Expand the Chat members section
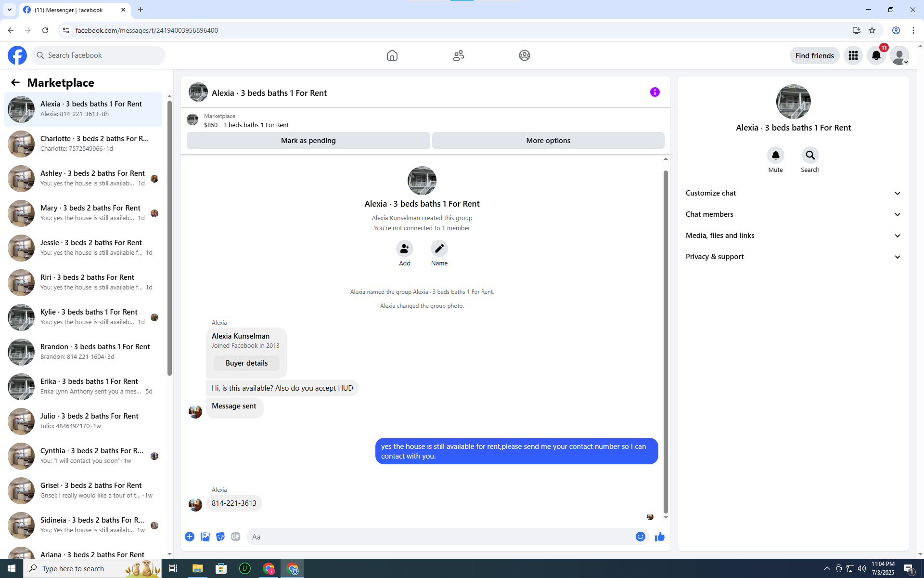The image size is (924, 578). pos(793,214)
